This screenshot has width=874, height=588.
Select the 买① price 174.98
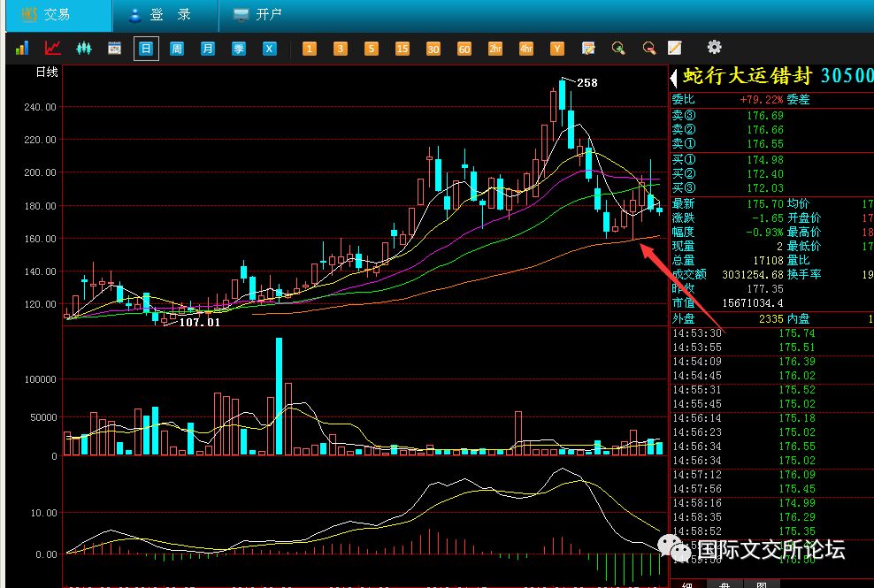tap(764, 160)
